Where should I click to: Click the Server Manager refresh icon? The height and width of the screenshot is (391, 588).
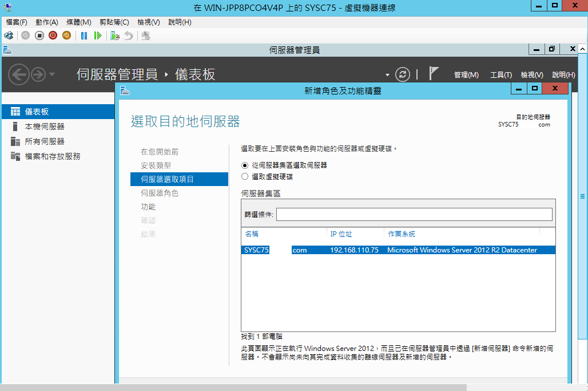[402, 74]
